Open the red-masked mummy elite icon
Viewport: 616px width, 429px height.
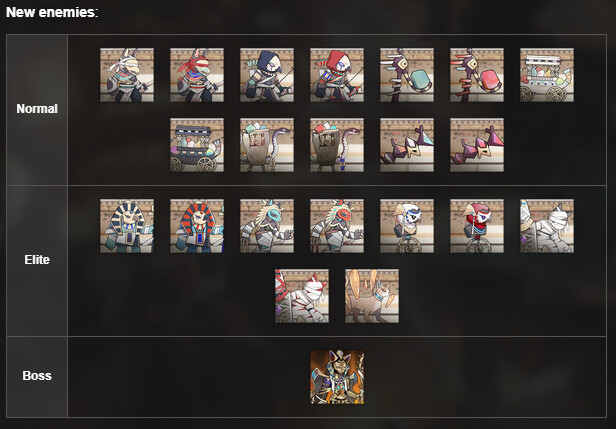click(x=337, y=226)
